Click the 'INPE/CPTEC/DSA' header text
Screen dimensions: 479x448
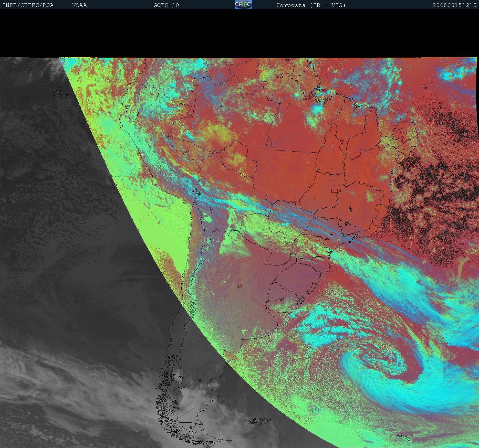point(28,5)
